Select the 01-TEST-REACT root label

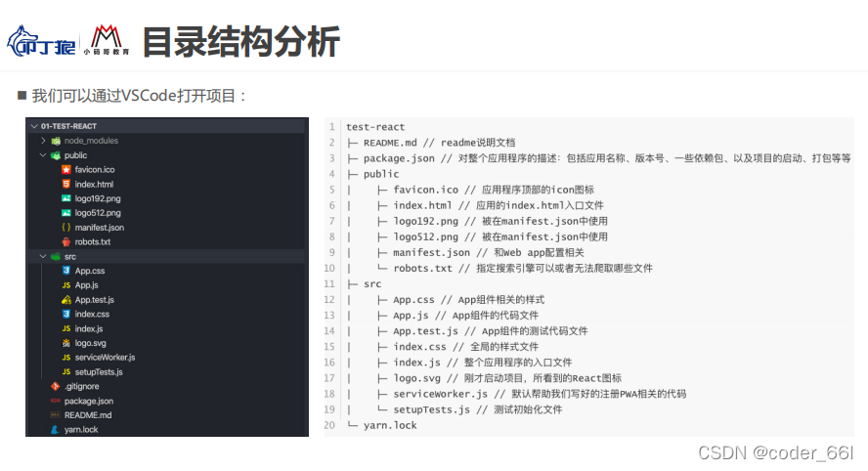tap(68, 126)
